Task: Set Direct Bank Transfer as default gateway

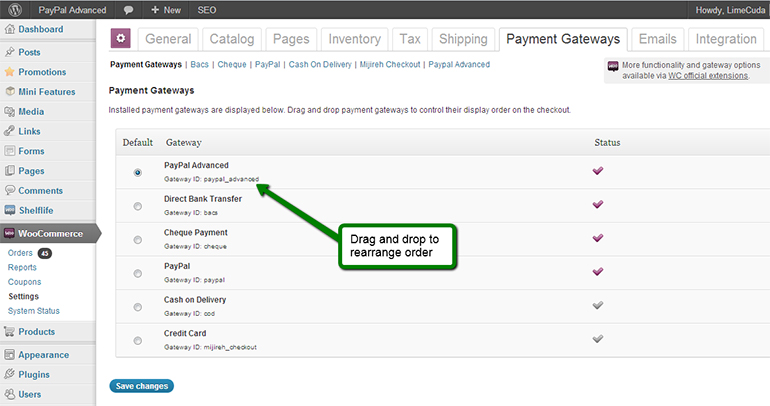Action: (x=137, y=206)
